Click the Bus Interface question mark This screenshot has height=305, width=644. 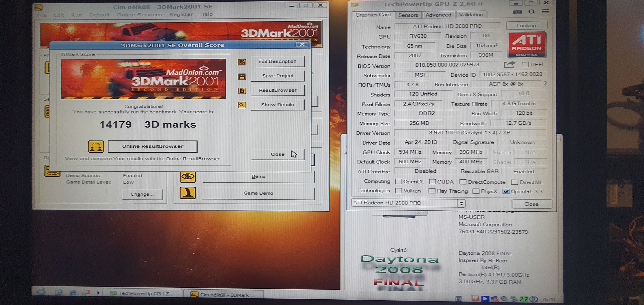(545, 84)
